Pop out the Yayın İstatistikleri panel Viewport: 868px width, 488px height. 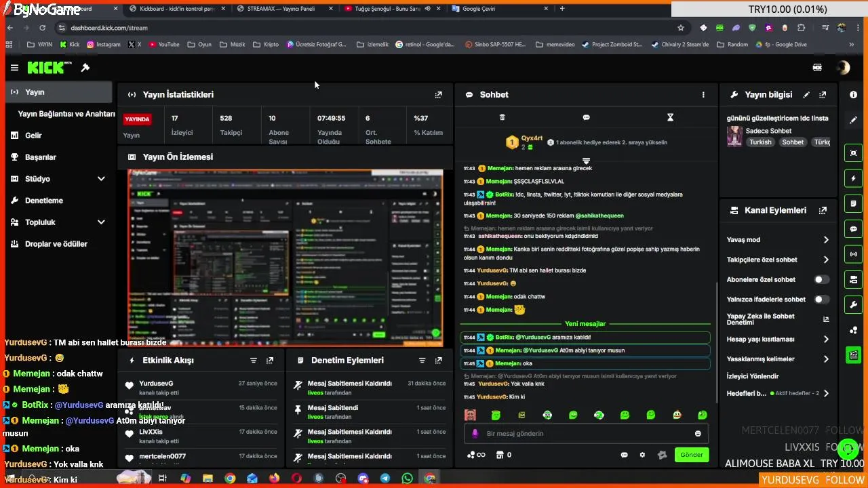439,95
